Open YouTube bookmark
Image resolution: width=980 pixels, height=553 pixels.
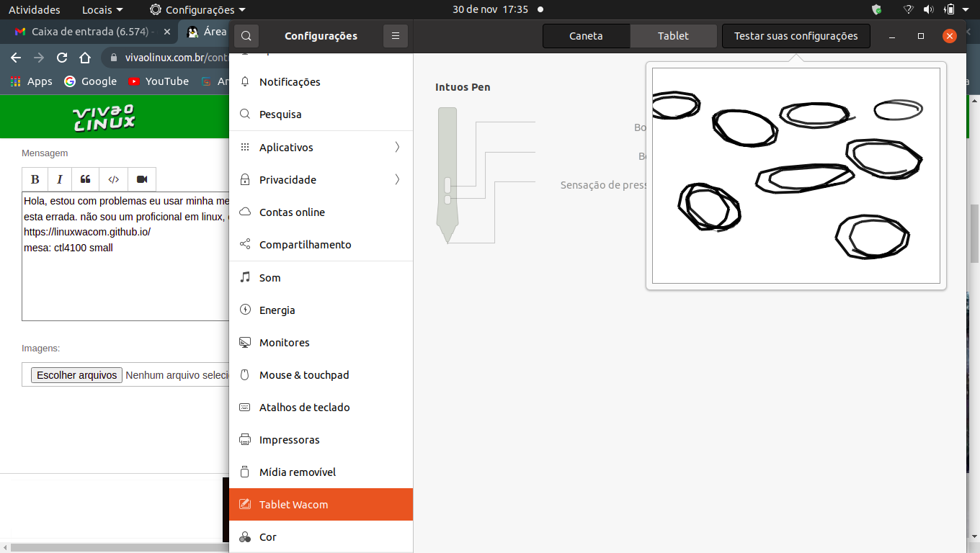click(159, 81)
